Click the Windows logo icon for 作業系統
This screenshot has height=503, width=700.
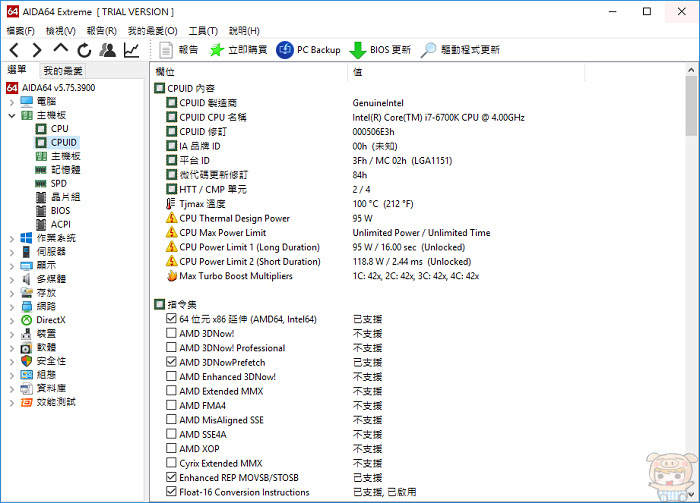point(26,238)
